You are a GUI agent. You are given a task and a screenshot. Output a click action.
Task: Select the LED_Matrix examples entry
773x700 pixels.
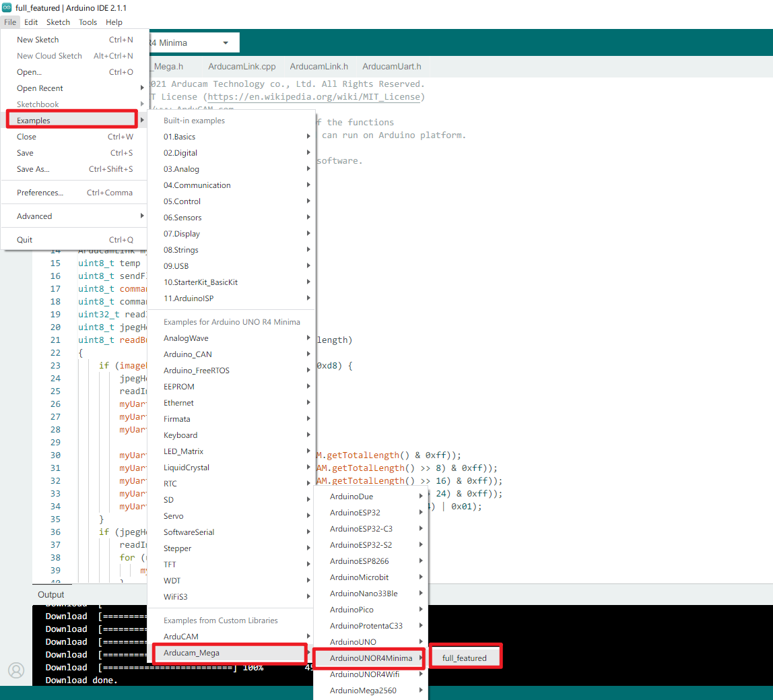tap(232, 451)
